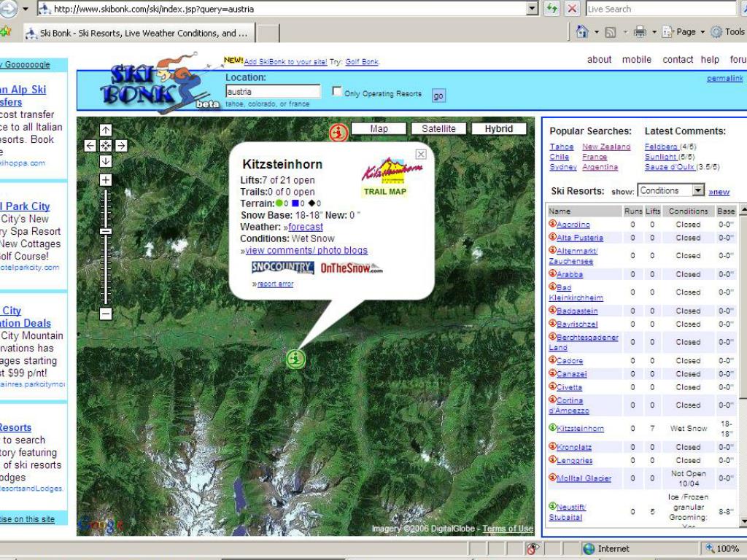Zoom out the map with minus button
747x560 pixels.
[106, 314]
